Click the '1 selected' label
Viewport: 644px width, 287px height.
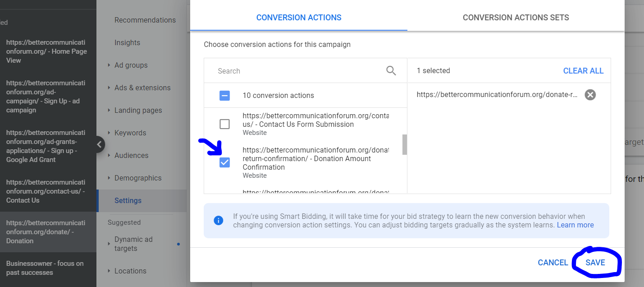(434, 71)
